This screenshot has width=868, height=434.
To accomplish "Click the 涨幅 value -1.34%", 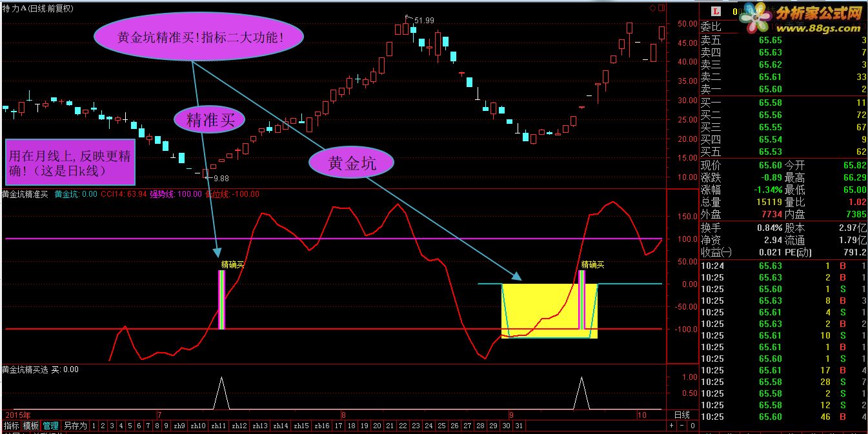I will click(767, 190).
